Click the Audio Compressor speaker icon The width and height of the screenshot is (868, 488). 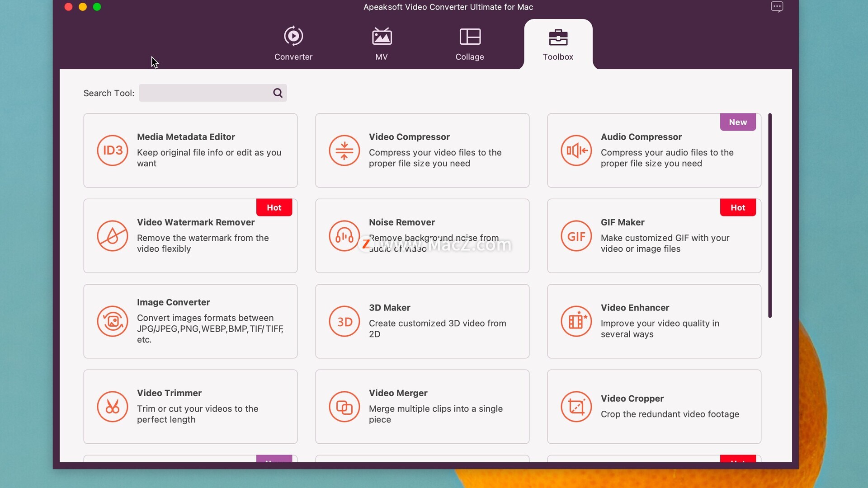(x=576, y=150)
